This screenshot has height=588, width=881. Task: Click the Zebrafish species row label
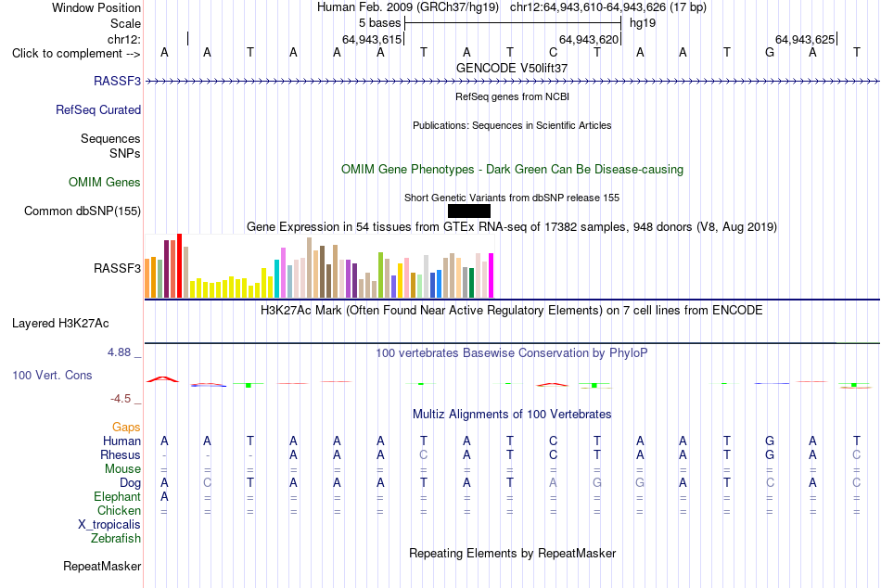tap(116, 538)
